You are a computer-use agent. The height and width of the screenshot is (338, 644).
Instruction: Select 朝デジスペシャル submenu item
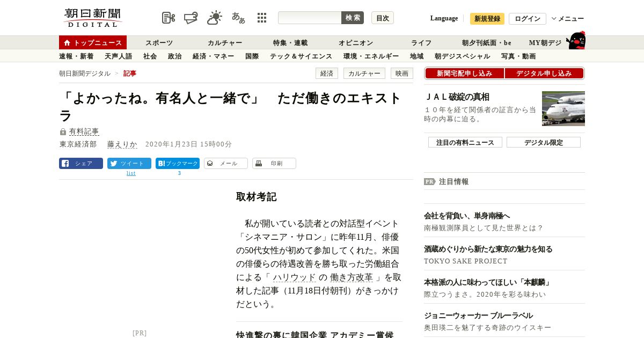point(463,56)
